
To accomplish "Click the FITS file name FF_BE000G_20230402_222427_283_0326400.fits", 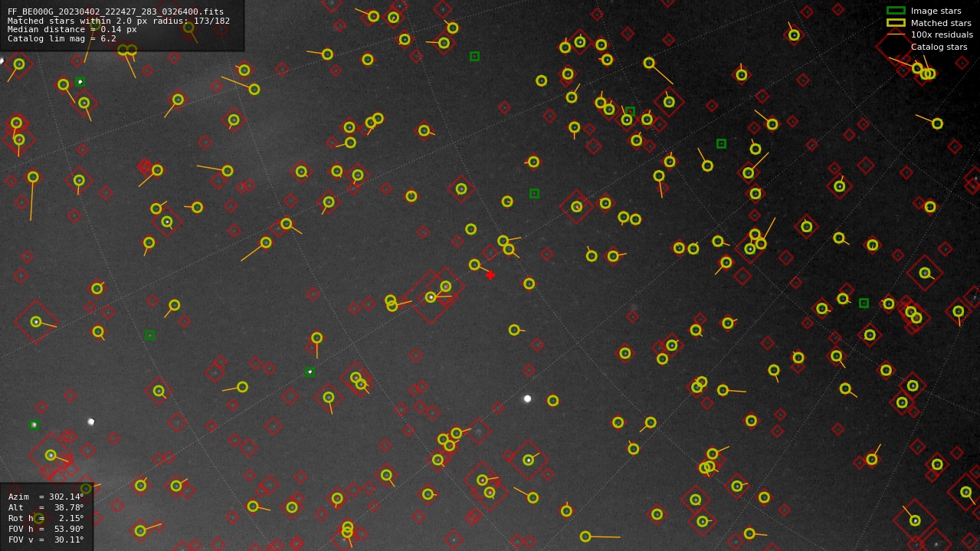I will point(116,11).
